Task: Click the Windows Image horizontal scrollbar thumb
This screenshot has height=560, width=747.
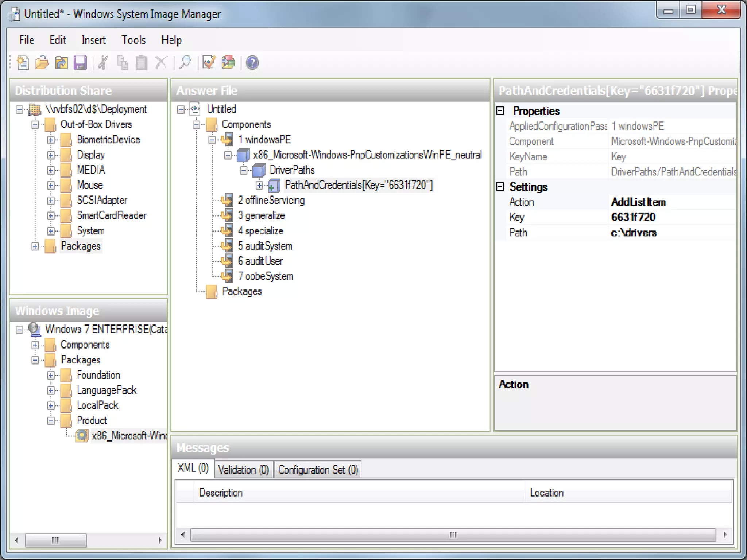Action: coord(55,540)
